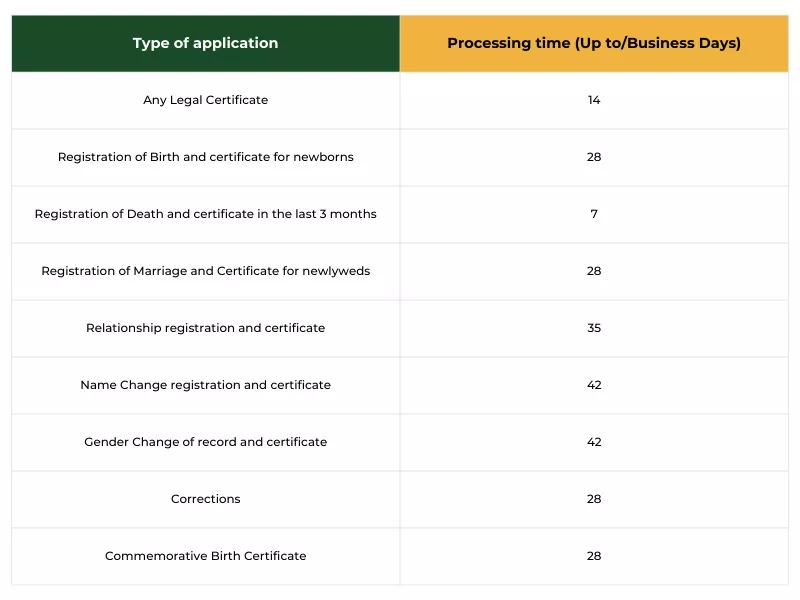
Task: Click the 7 days processing time value
Action: pyautogui.click(x=594, y=214)
